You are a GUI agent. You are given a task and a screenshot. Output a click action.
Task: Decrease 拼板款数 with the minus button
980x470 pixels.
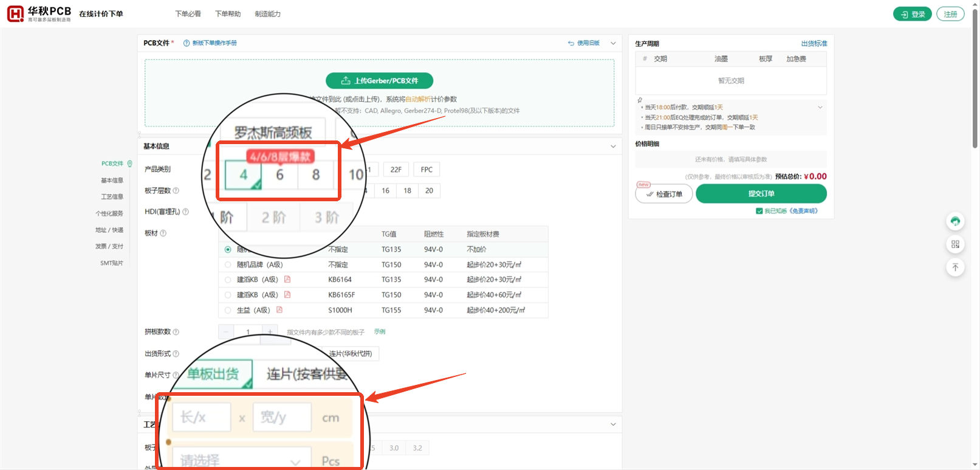226,332
